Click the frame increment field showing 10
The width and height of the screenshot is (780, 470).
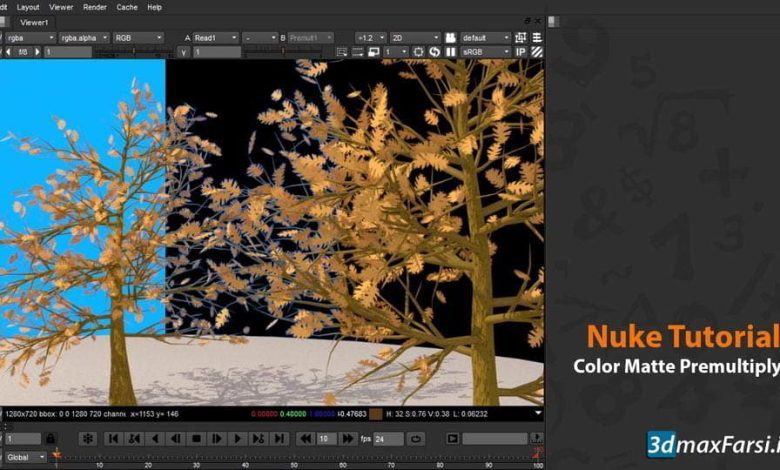click(326, 439)
